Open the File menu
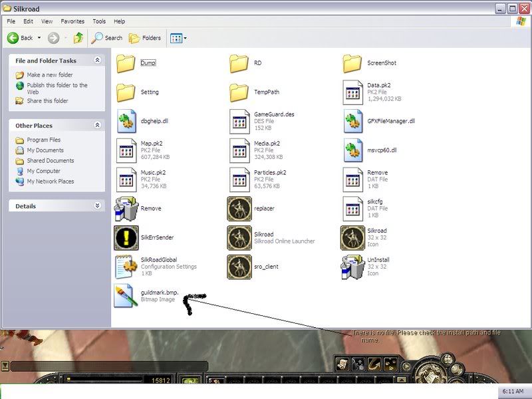This screenshot has height=399, width=532. (x=11, y=21)
